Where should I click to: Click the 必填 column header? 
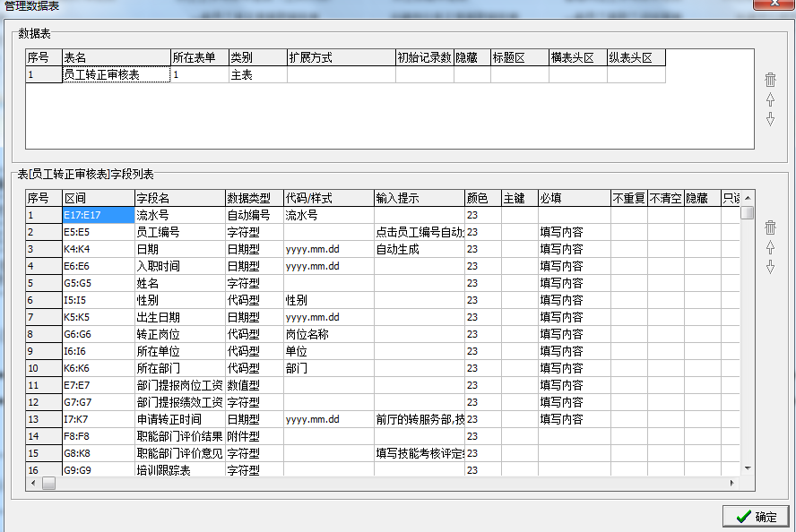[575, 198]
